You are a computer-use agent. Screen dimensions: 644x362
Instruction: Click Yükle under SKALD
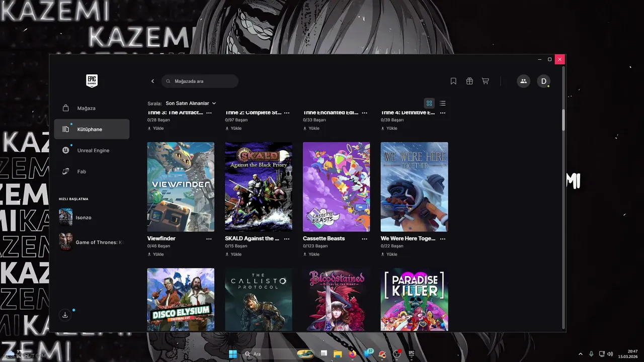tap(233, 254)
